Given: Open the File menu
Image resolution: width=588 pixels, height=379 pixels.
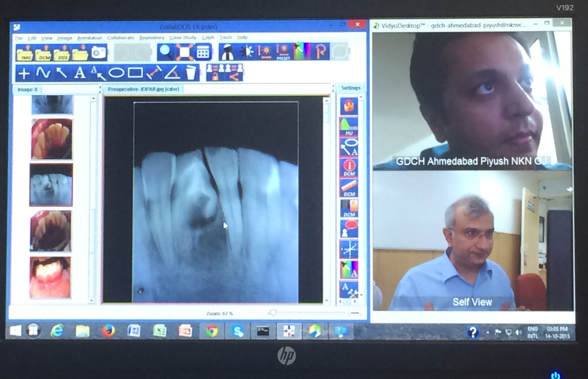Looking at the screenshot, I should 19,38.
